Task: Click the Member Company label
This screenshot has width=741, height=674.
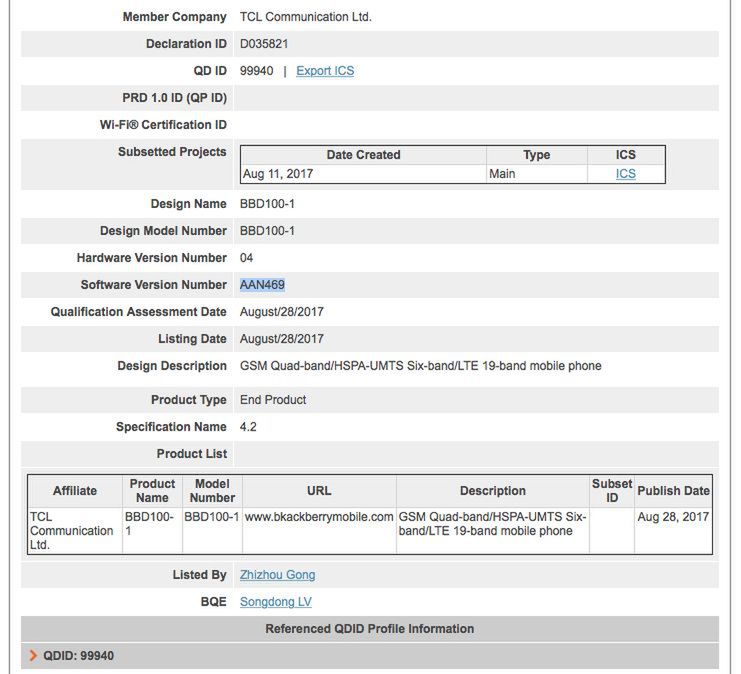Action: coord(174,17)
